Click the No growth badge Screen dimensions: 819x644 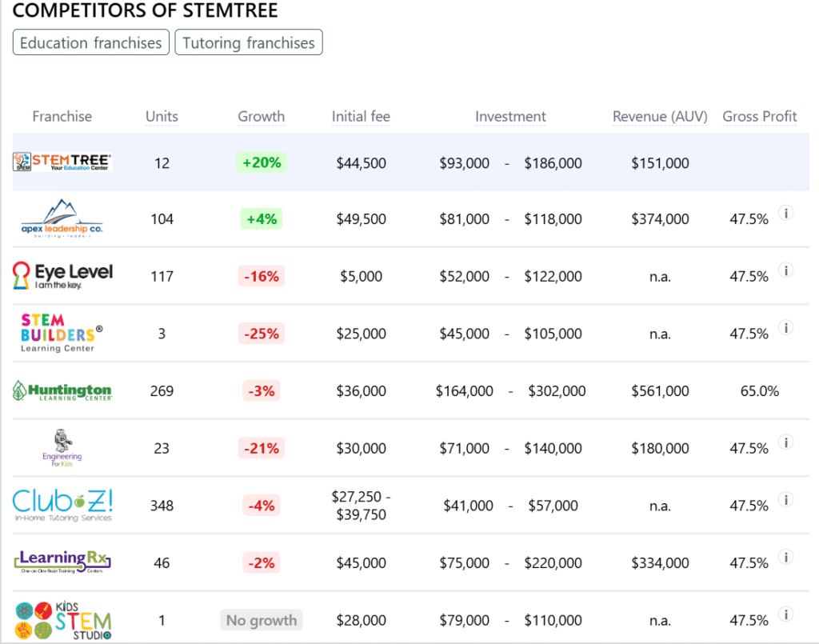tap(262, 620)
